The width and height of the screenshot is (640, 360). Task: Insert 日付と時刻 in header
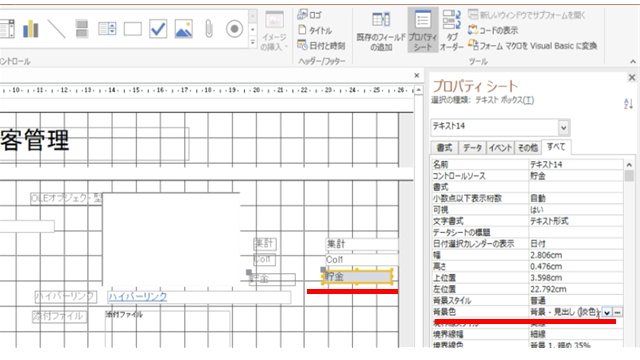(321, 45)
